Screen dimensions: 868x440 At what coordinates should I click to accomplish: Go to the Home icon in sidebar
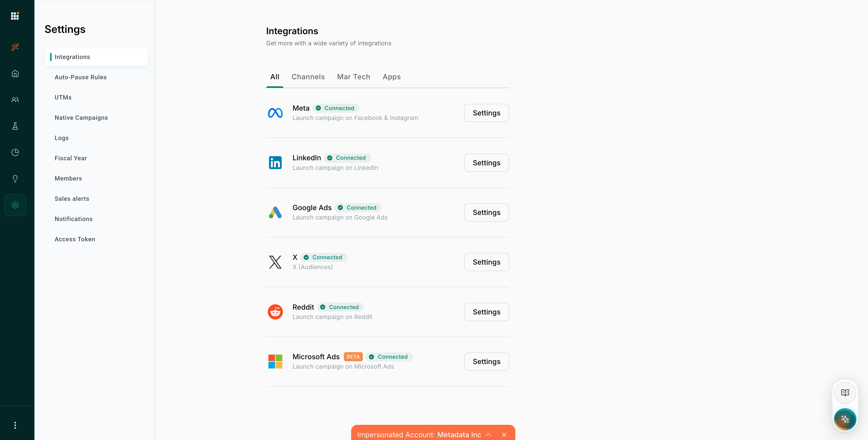(15, 73)
